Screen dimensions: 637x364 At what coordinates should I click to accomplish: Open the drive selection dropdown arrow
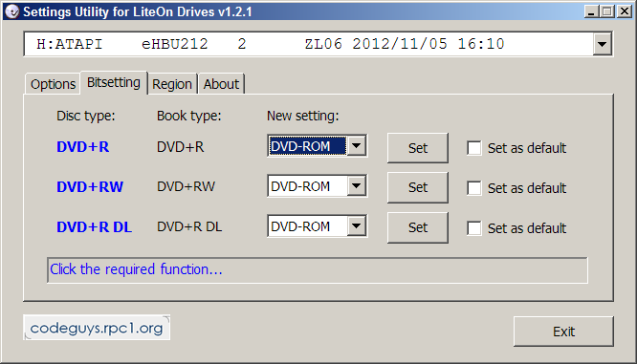[602, 44]
